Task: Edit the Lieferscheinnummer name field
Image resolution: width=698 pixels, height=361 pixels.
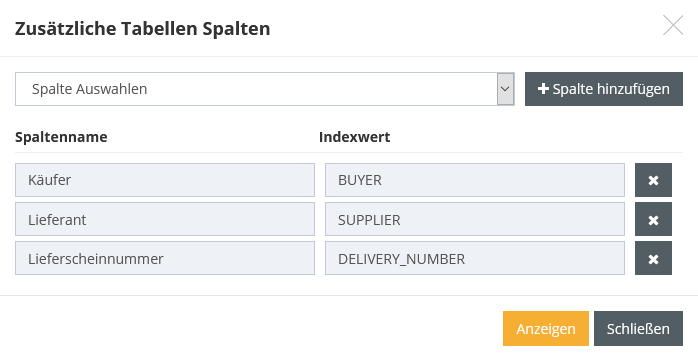Action: click(165, 259)
